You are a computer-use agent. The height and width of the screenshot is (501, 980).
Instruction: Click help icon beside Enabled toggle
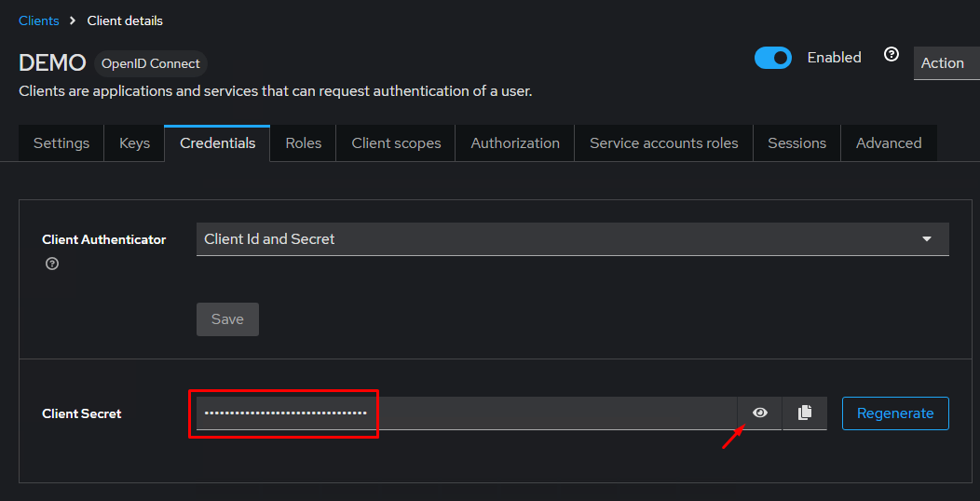point(892,55)
